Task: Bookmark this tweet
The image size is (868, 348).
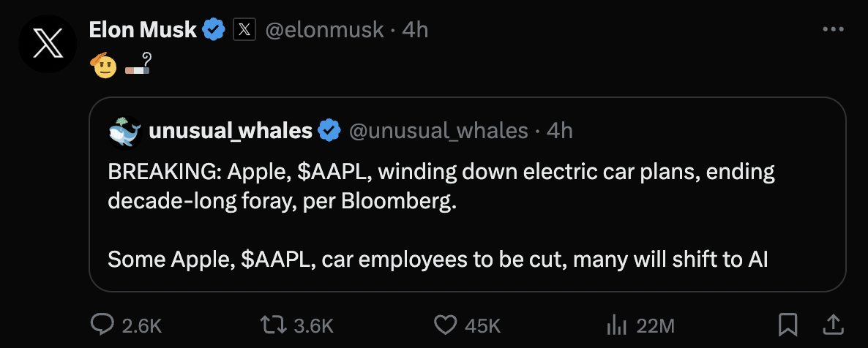Action: 787,325
